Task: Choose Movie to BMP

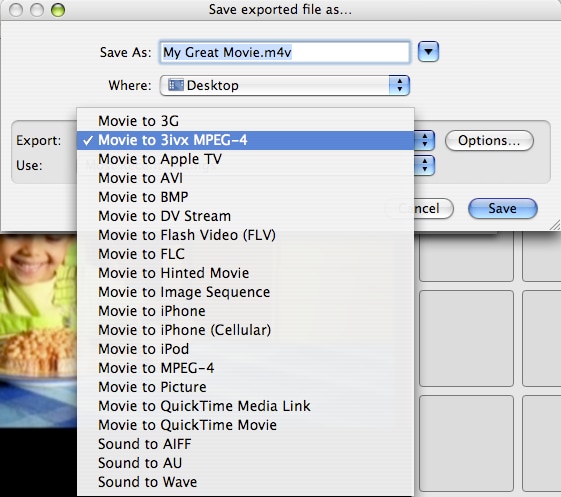Action: [245, 197]
